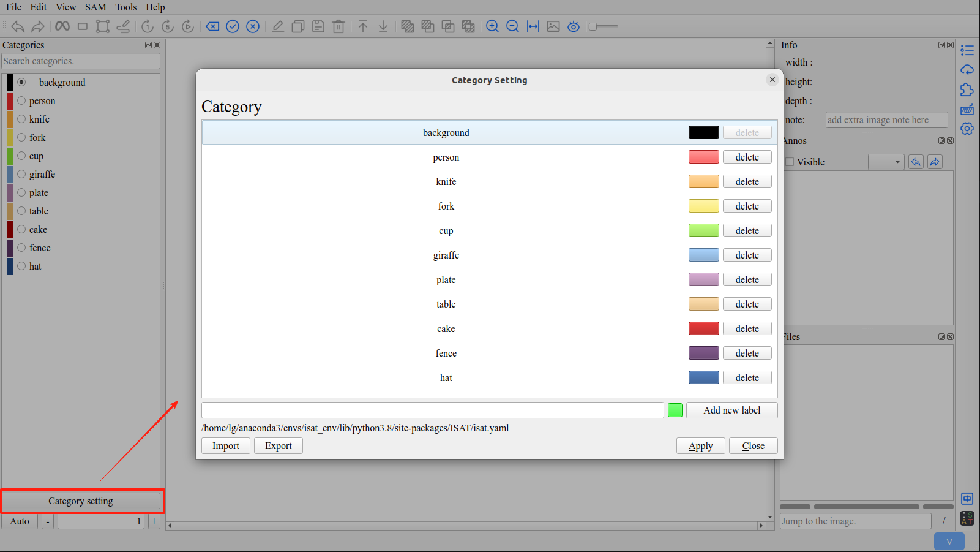
Task: Click the image note input field
Action: tap(886, 119)
